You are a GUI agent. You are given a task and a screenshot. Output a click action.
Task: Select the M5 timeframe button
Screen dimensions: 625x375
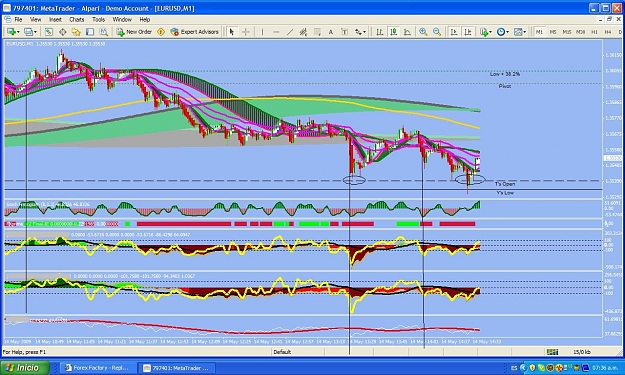click(553, 32)
